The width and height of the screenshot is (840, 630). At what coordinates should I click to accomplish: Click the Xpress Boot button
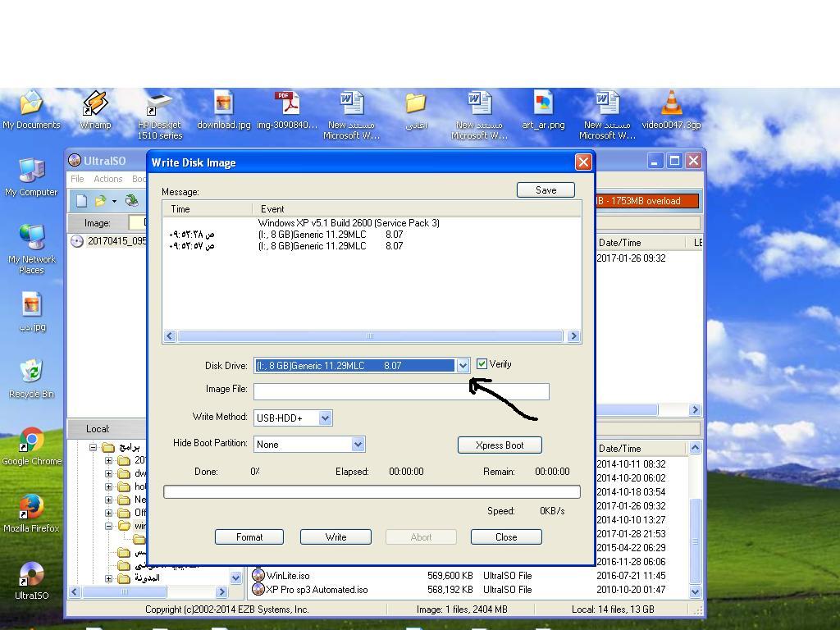tap(500, 445)
